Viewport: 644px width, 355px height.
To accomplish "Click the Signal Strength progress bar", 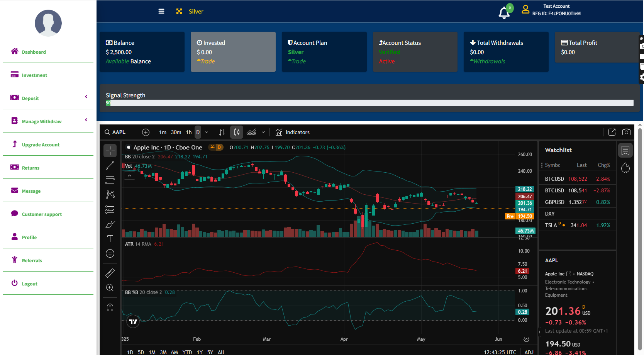I will pyautogui.click(x=369, y=103).
